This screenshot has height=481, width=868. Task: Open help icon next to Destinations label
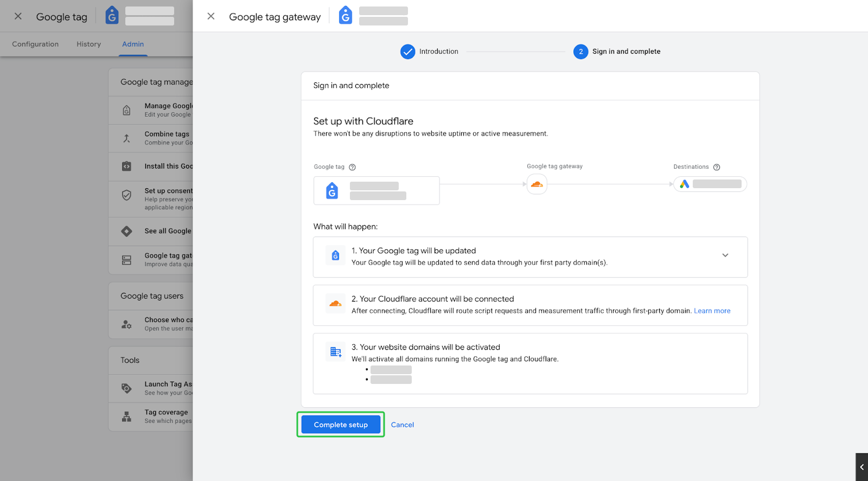tap(717, 167)
